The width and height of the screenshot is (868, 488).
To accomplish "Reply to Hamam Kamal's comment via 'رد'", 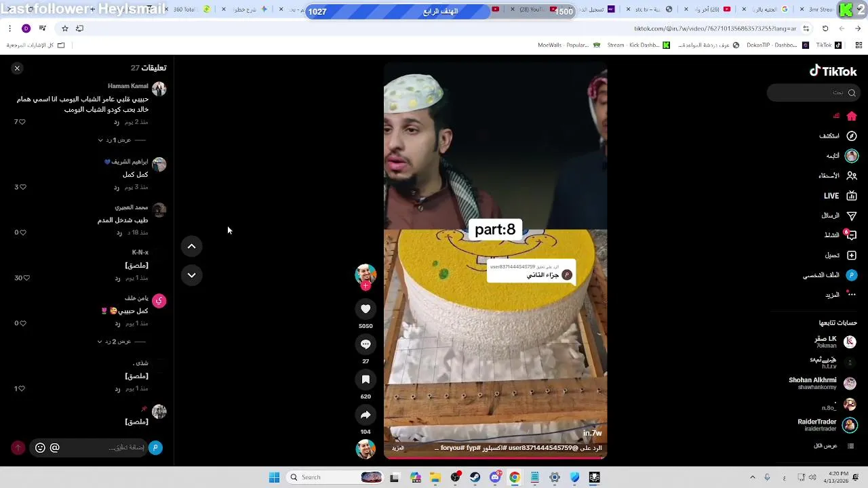I will tap(116, 122).
